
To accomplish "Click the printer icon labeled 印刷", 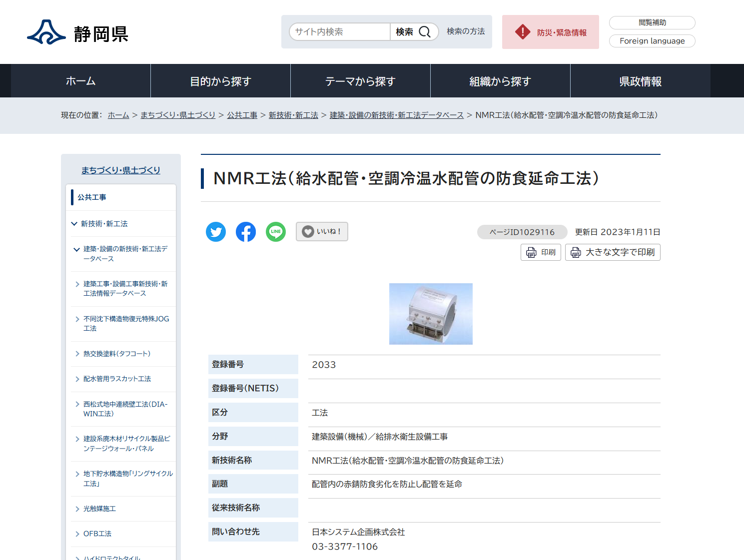I will 531,252.
